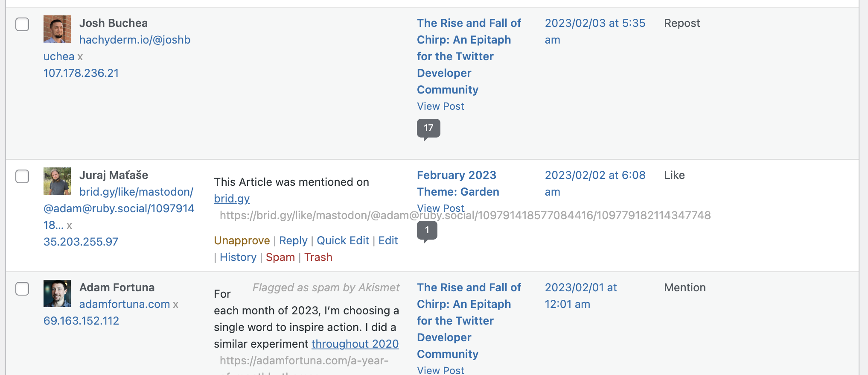The height and width of the screenshot is (375, 868).
Task: Mark the comment as Spam
Action: point(280,257)
